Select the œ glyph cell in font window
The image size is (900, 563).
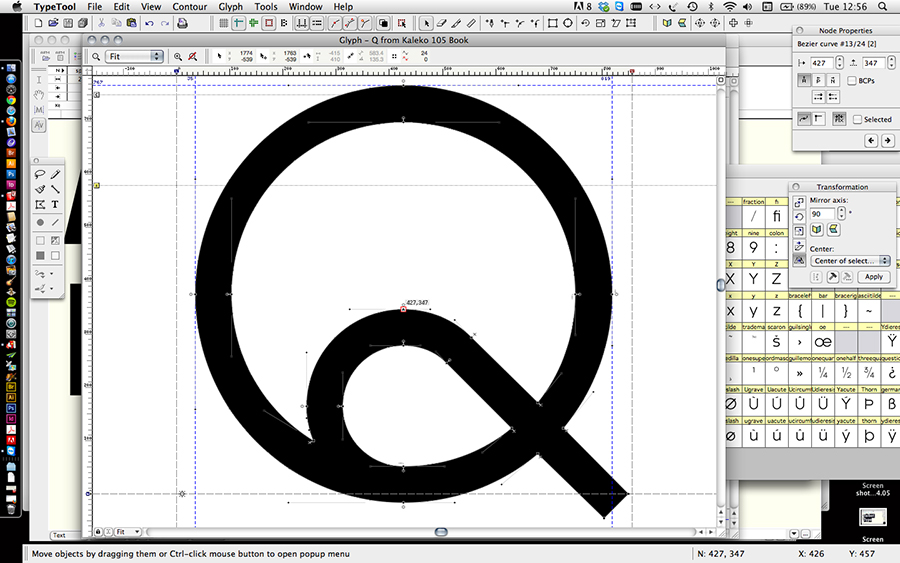tap(823, 342)
